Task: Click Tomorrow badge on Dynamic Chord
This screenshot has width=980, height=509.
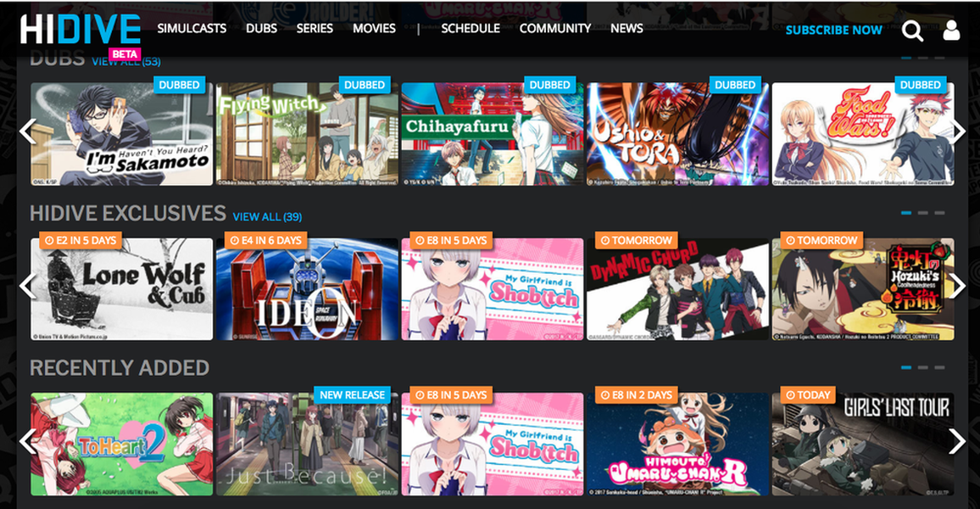Action: coord(636,240)
